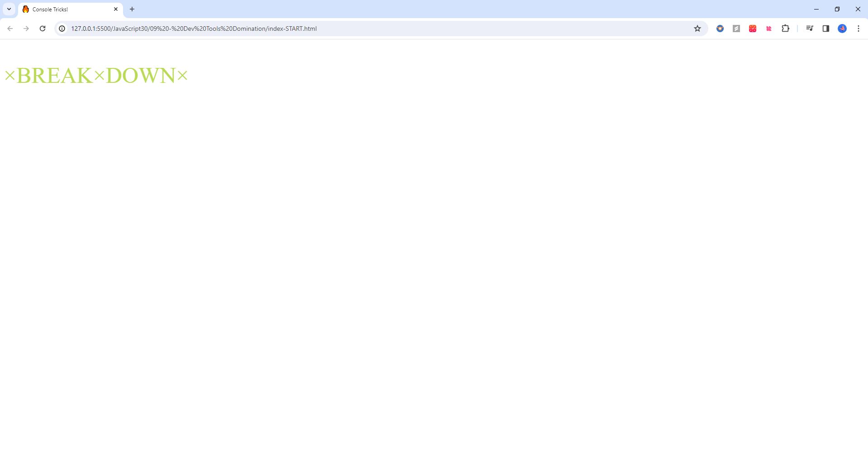868x469 pixels.
Task: Click the address bar URL text
Action: pos(194,29)
